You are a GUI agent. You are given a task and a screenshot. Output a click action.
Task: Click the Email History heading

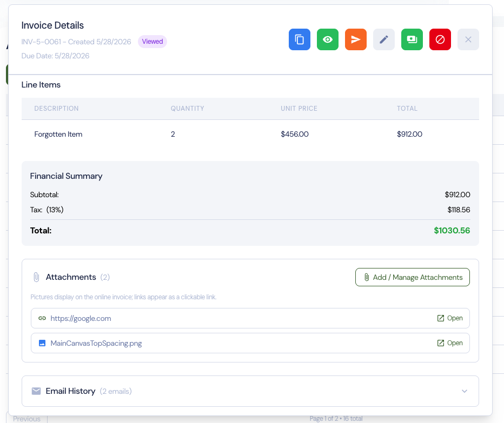pos(70,391)
